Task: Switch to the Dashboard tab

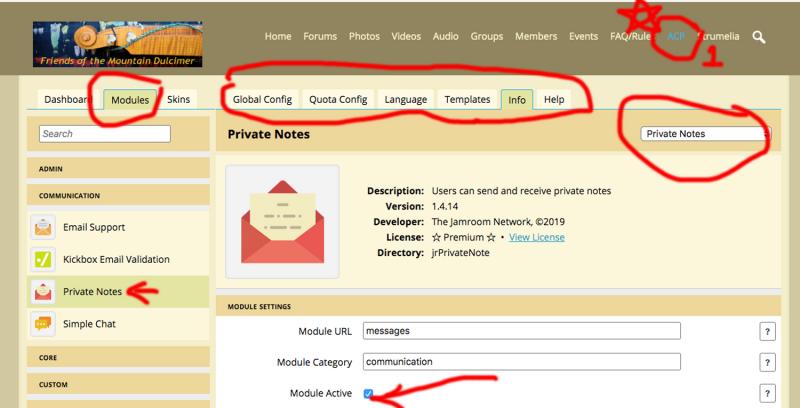Action: point(68,99)
